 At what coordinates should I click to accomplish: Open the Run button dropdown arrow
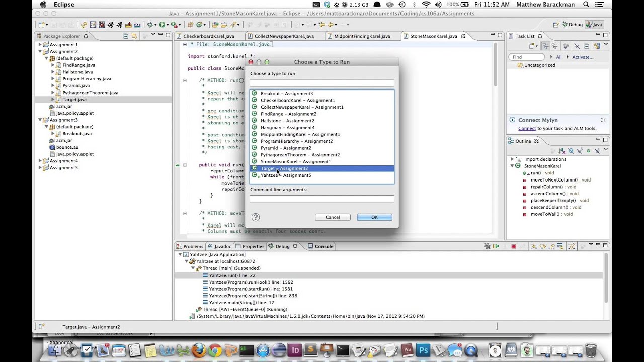pos(168,25)
